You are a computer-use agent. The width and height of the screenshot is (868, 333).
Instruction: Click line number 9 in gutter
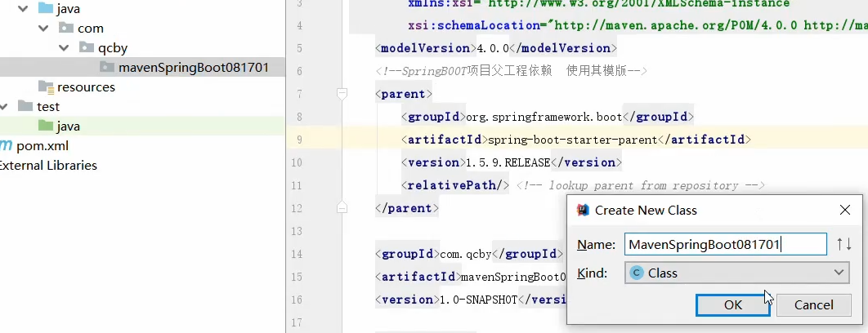pyautogui.click(x=299, y=140)
